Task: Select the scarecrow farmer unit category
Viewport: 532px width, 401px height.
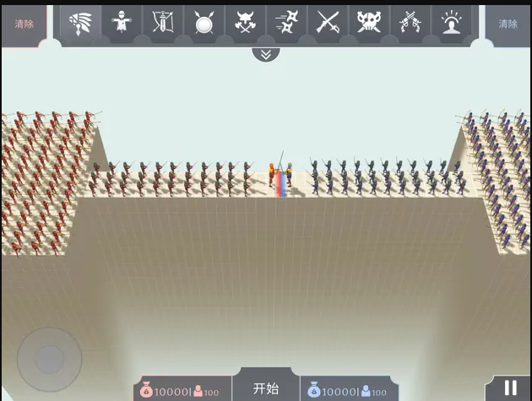Action: 122,23
